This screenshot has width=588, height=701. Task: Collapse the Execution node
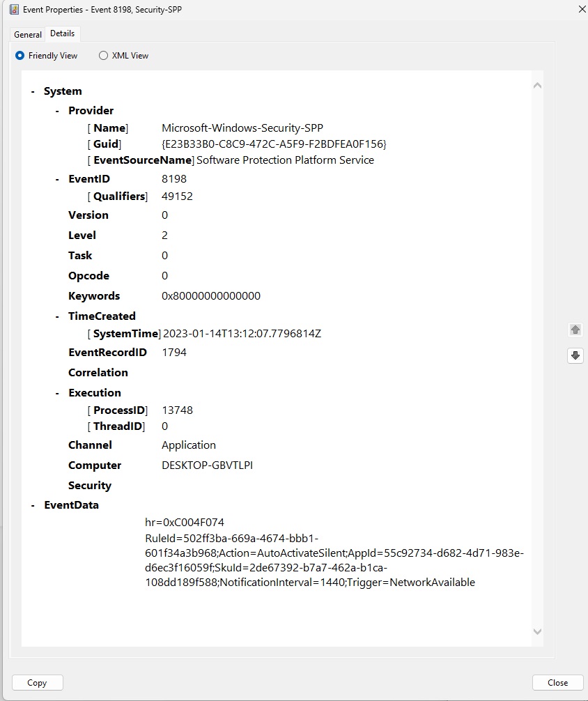pyautogui.click(x=58, y=393)
